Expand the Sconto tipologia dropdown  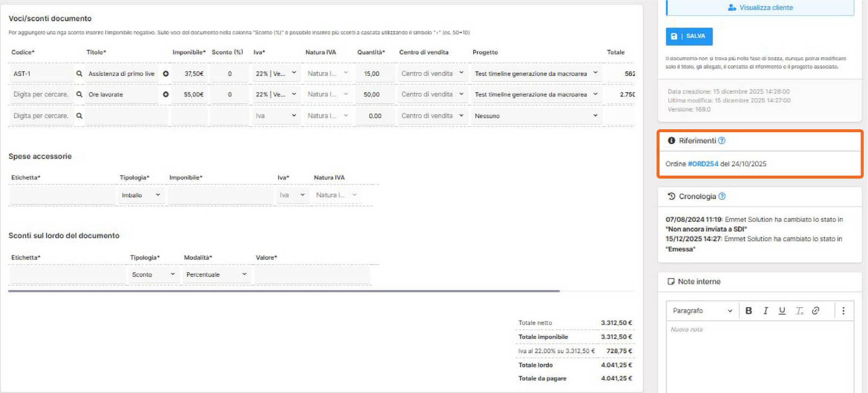[x=153, y=275]
